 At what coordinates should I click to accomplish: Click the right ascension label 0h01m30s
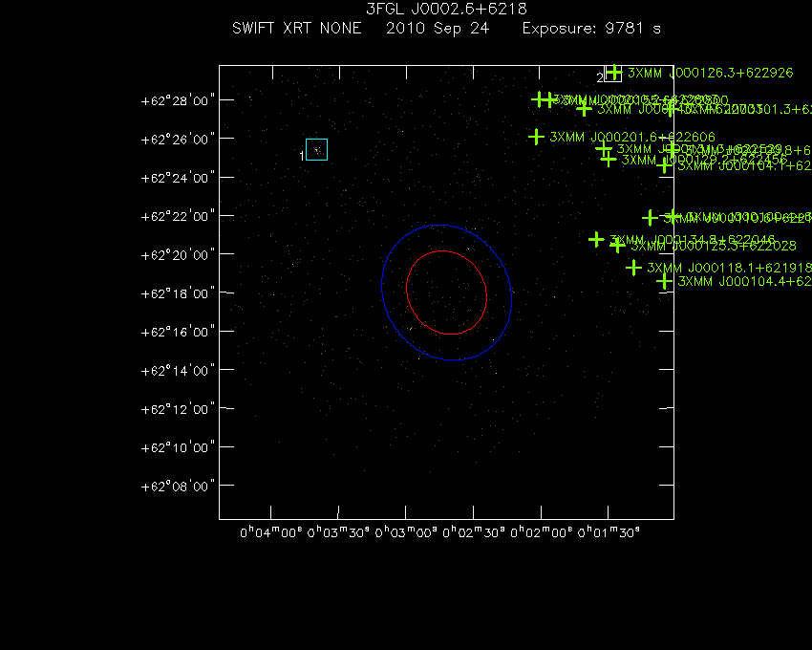[609, 532]
